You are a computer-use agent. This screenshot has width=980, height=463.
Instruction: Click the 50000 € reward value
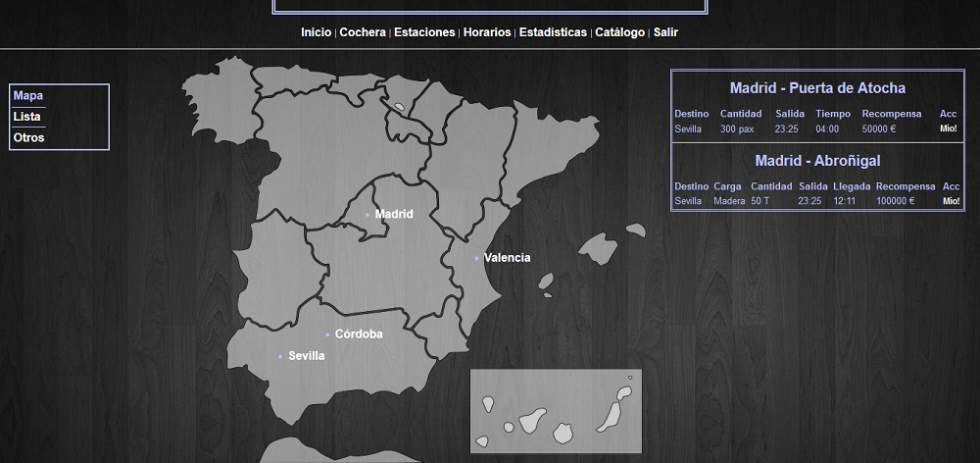pyautogui.click(x=879, y=129)
